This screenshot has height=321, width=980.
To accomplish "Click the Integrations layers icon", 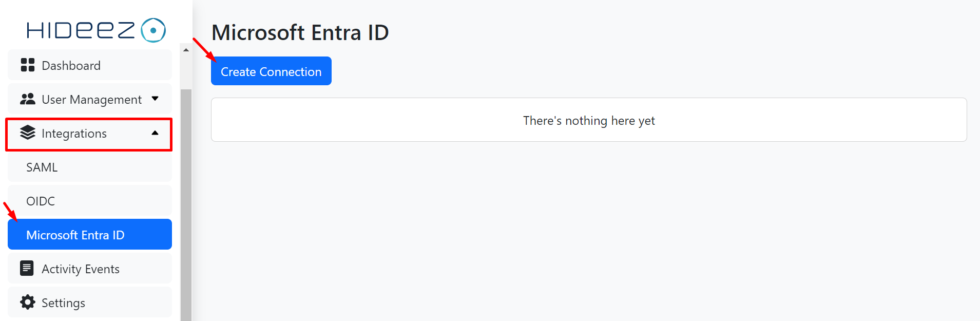I will tap(28, 133).
